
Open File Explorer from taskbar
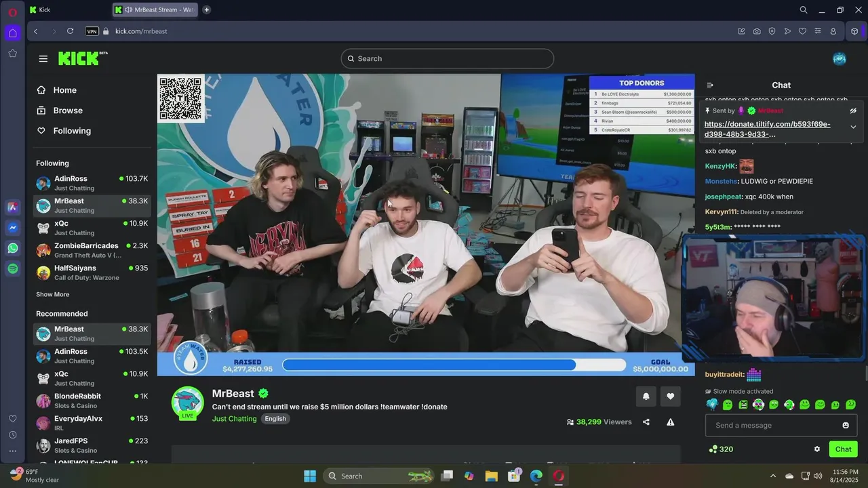492,476
